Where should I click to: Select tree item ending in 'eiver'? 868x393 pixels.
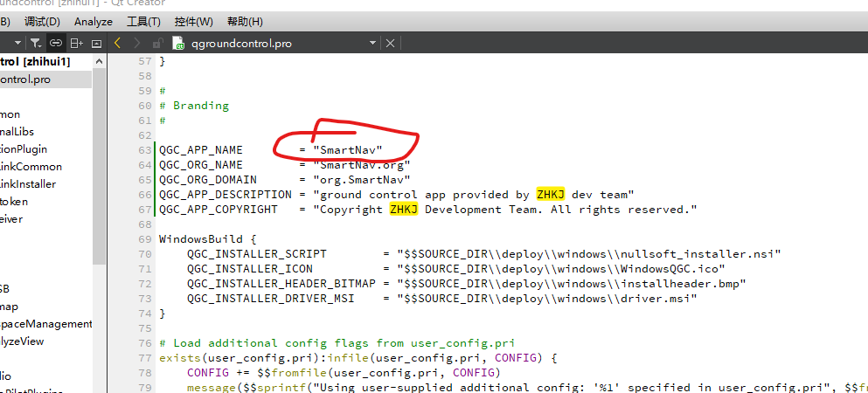[x=11, y=219]
